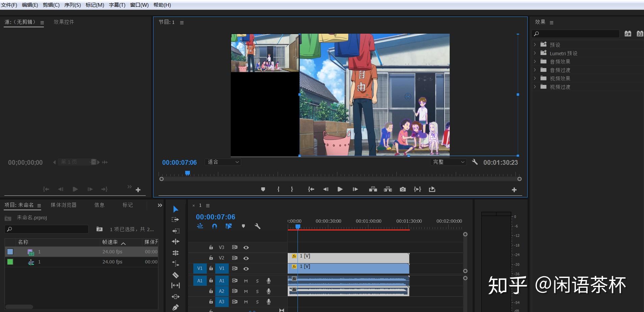Open the 完整 playback resolution dropdown

[x=448, y=162]
